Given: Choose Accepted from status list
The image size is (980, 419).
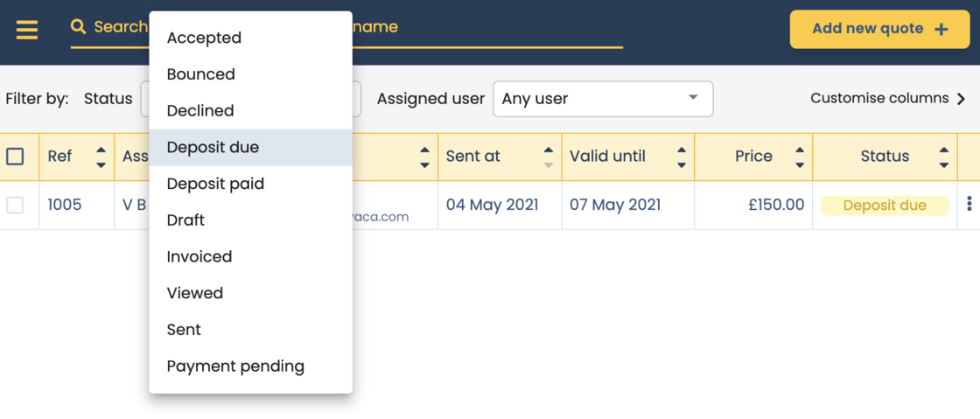Looking at the screenshot, I should (204, 38).
